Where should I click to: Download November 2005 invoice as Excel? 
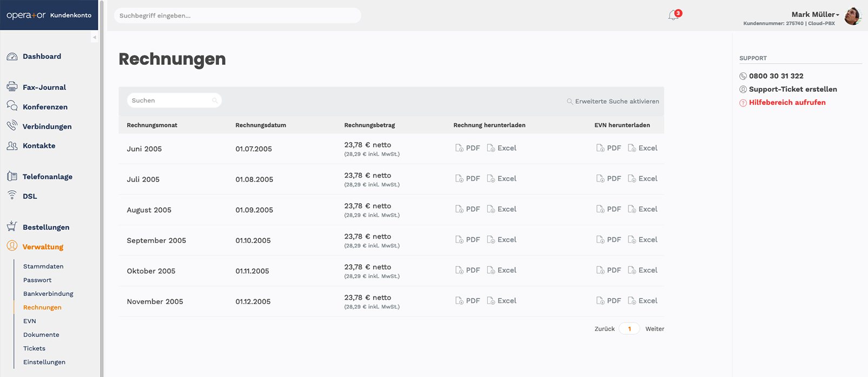[x=502, y=301]
